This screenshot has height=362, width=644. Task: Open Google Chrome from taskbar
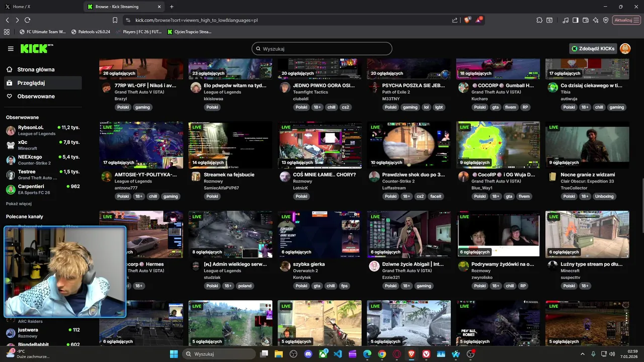pos(382,354)
